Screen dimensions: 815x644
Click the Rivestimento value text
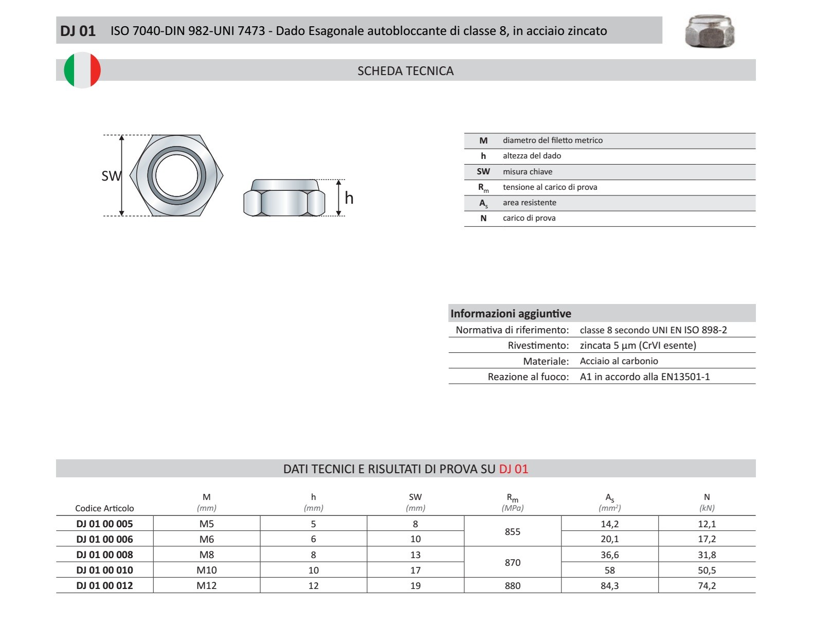point(638,346)
